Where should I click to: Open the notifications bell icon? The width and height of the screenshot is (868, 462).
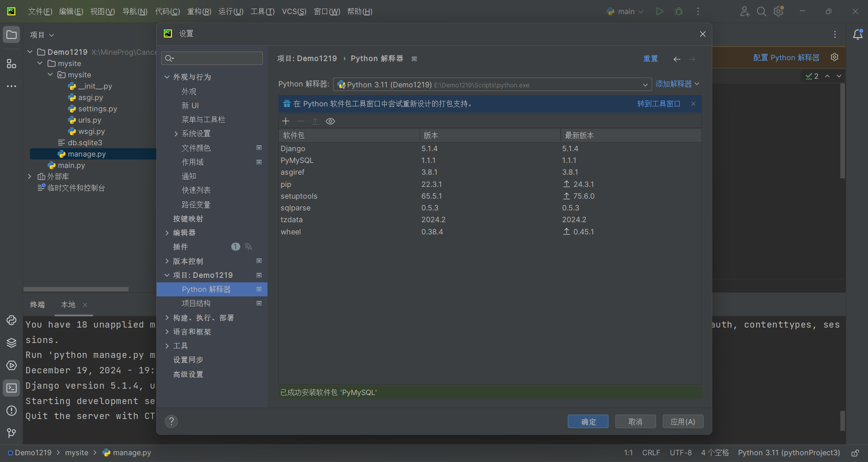[857, 35]
